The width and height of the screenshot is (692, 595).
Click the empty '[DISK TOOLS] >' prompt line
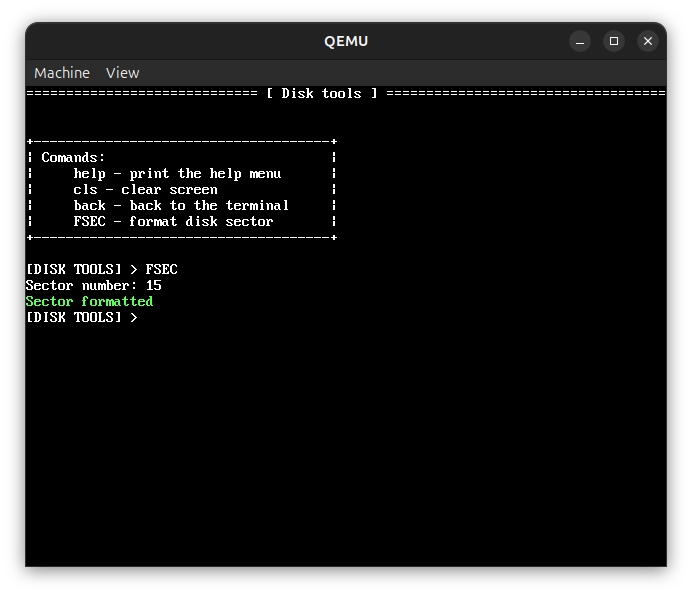click(x=82, y=317)
